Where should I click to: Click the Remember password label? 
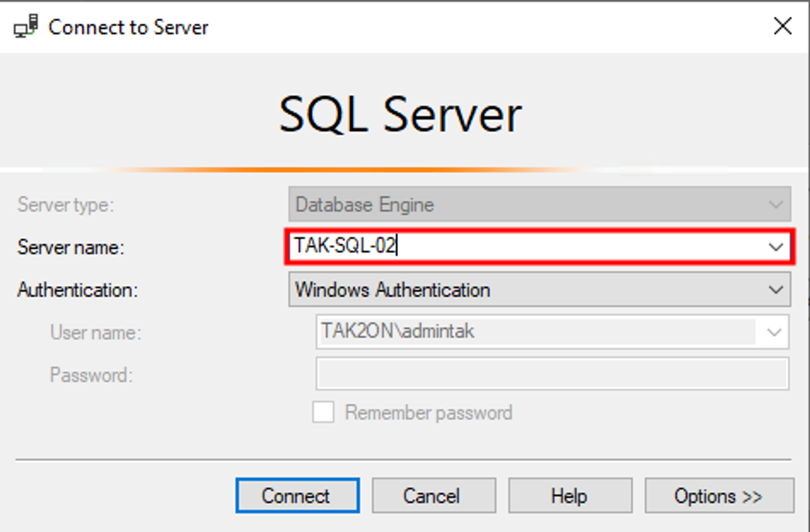(428, 413)
